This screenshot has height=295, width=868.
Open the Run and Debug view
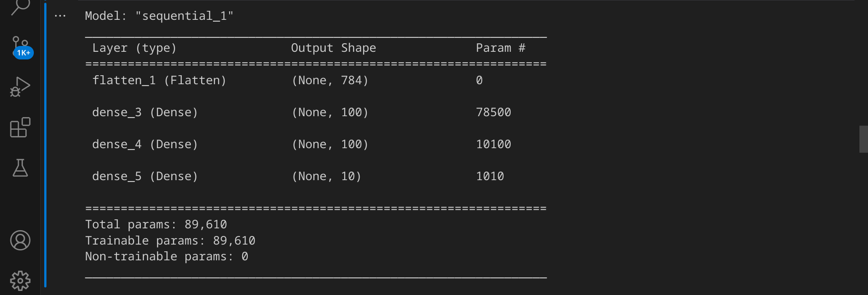pos(20,86)
